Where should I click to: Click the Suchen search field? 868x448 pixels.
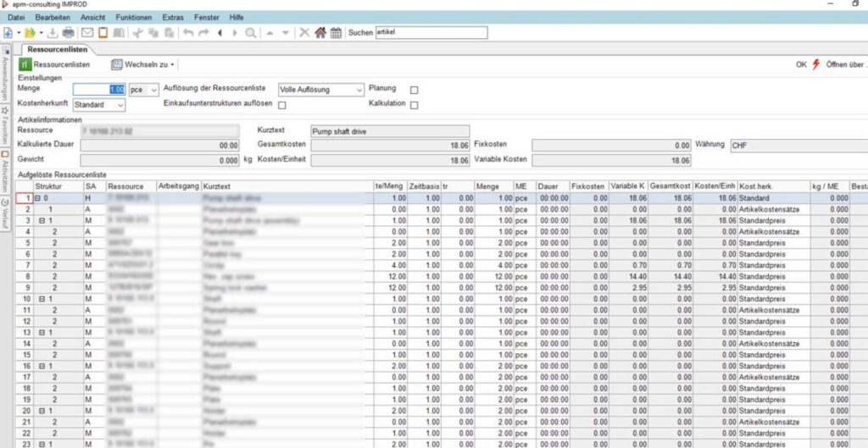[431, 33]
